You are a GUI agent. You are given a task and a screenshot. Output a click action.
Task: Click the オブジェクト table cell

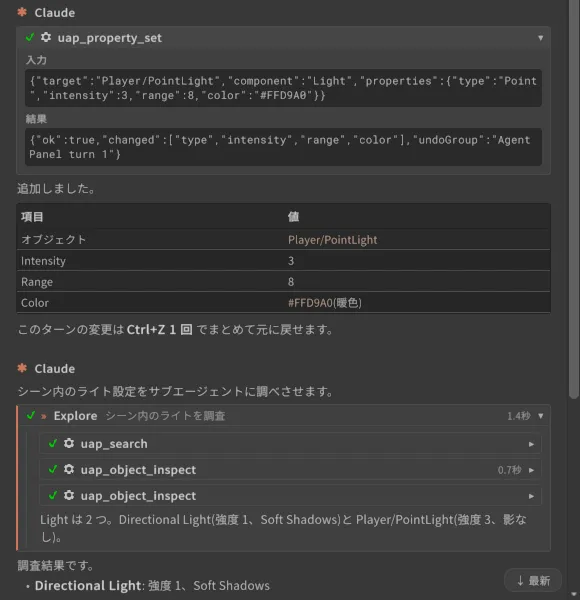click(54, 240)
